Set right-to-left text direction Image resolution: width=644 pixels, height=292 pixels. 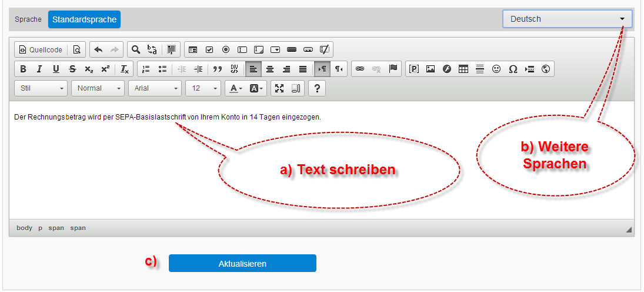338,69
